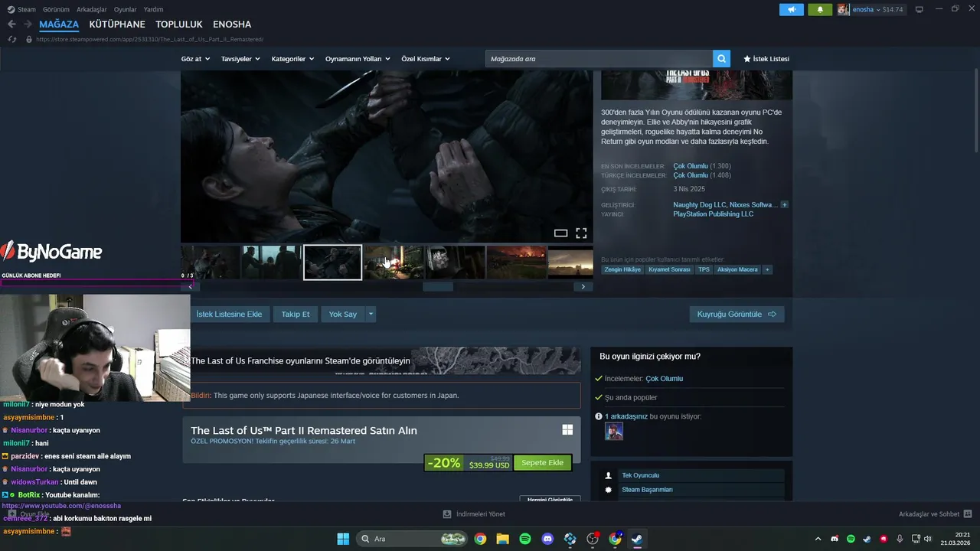Viewport: 980px width, 551px height.
Task: Click the Aksiyon Macera tag
Action: coord(737,269)
